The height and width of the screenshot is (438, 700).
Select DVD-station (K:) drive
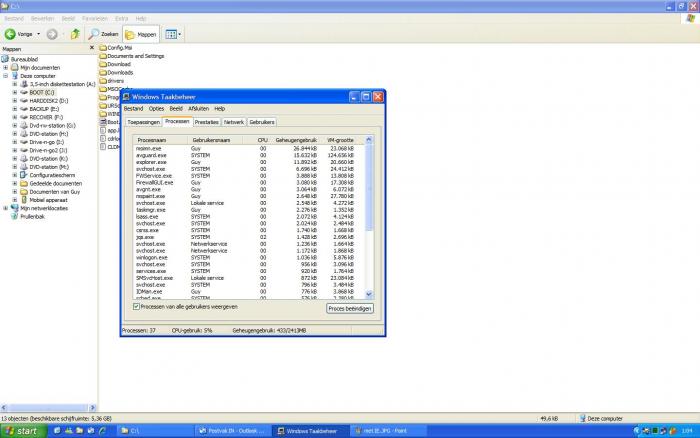click(x=49, y=159)
